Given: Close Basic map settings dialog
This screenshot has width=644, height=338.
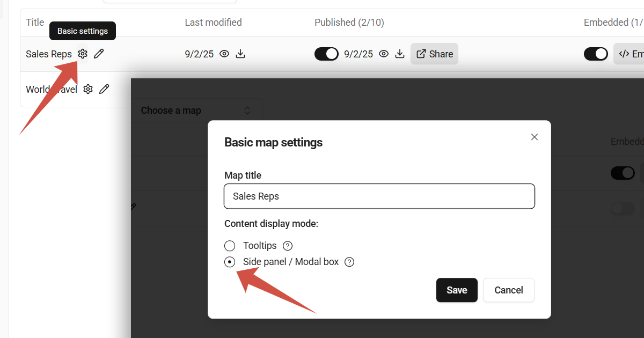Looking at the screenshot, I should [534, 137].
